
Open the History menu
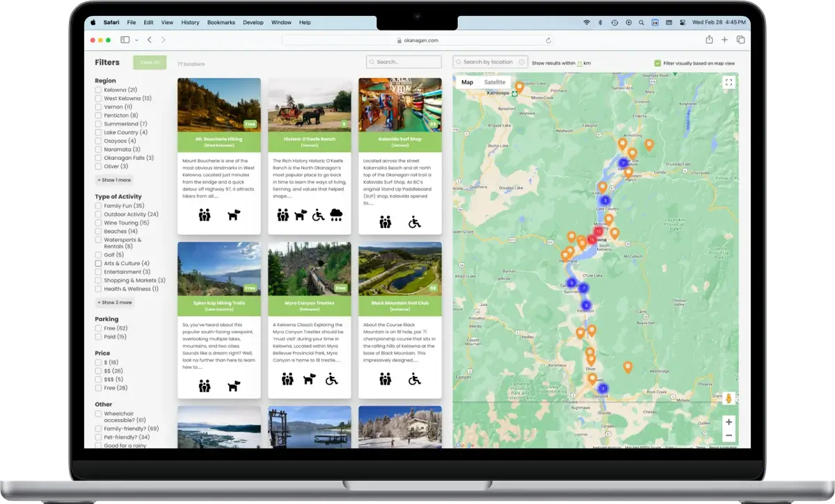(x=190, y=22)
